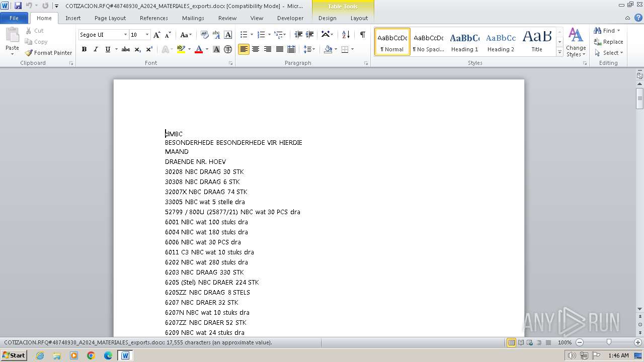
Task: Open Chrome from taskbar
Action: point(91,355)
